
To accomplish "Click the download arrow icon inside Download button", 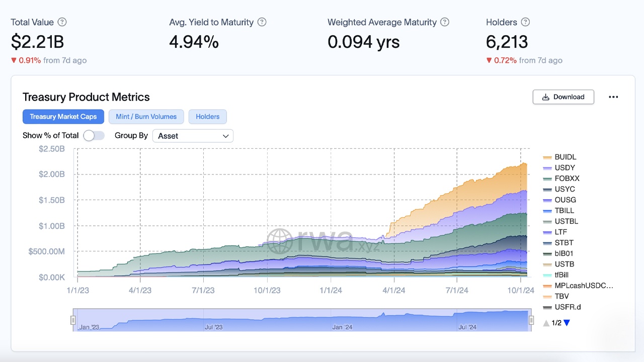I will pos(545,97).
